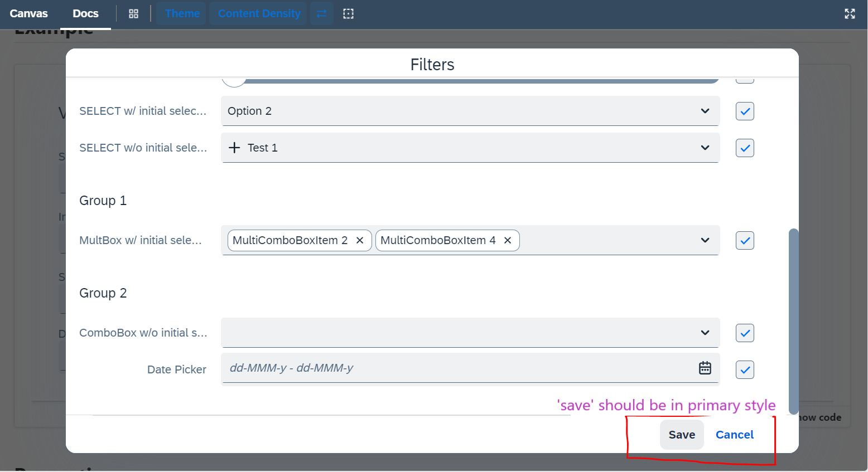868x472 pixels.
Task: Remove MultiComboBoxItem 4 with its X icon
Action: pos(508,240)
